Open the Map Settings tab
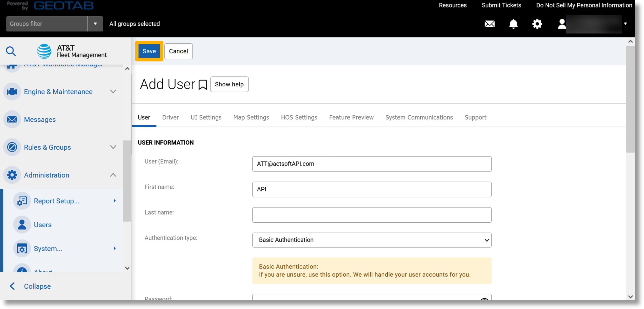644x309 pixels. point(251,117)
